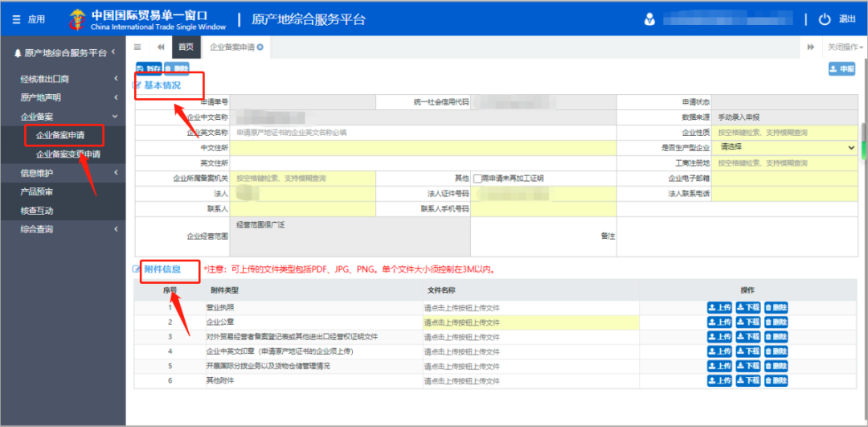Image resolution: width=868 pixels, height=427 pixels.
Task: Delete file for 其他附件 row
Action: [x=776, y=380]
